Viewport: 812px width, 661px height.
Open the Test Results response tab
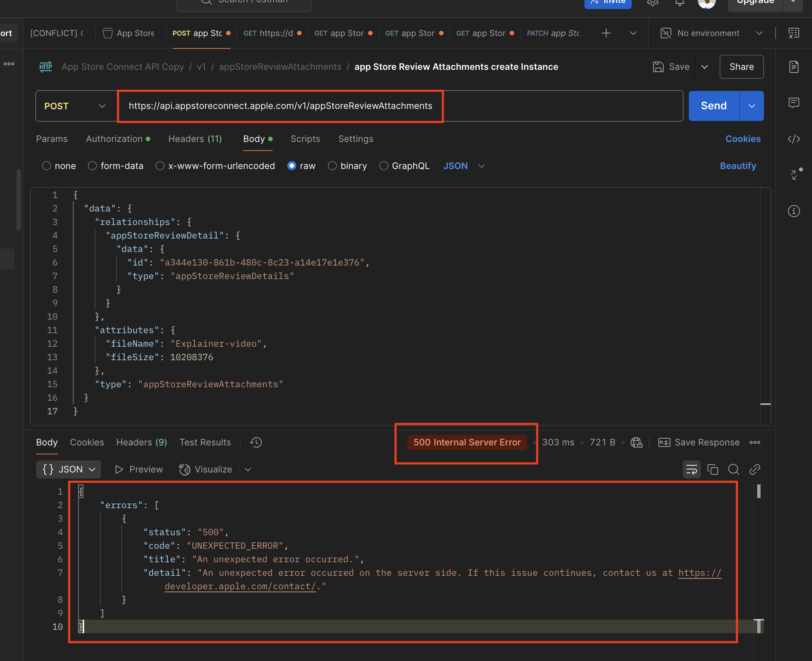(205, 442)
